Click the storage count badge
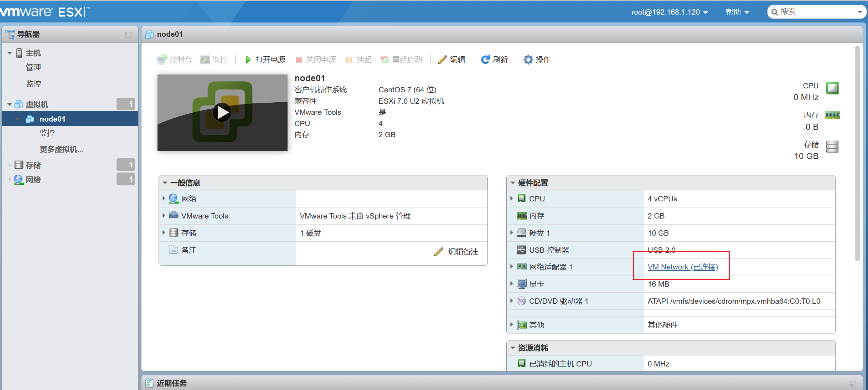The image size is (868, 390). coord(126,165)
